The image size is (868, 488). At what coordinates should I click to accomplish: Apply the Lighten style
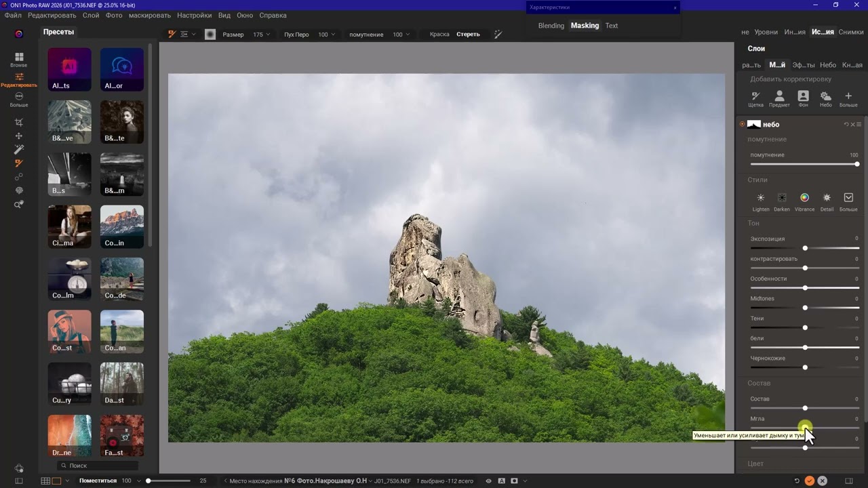(x=761, y=202)
